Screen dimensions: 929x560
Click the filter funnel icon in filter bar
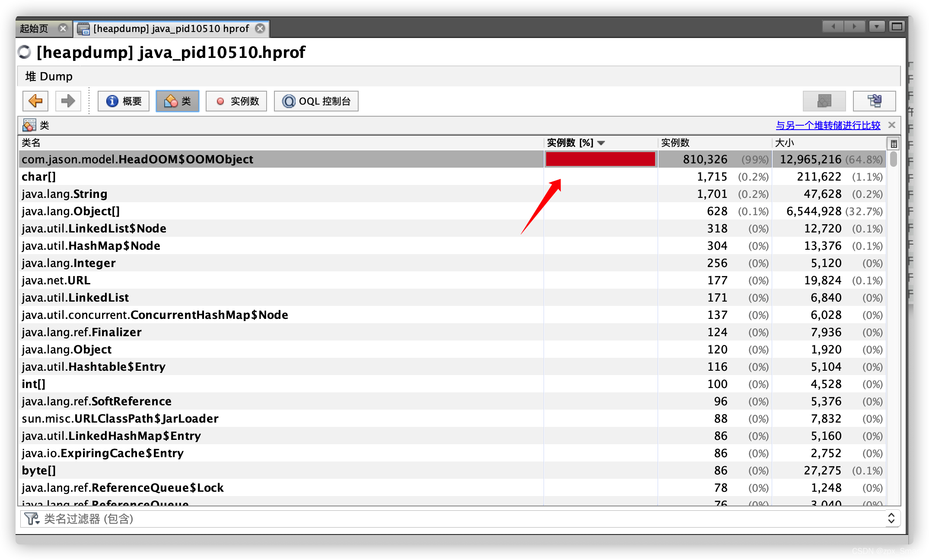(x=30, y=519)
